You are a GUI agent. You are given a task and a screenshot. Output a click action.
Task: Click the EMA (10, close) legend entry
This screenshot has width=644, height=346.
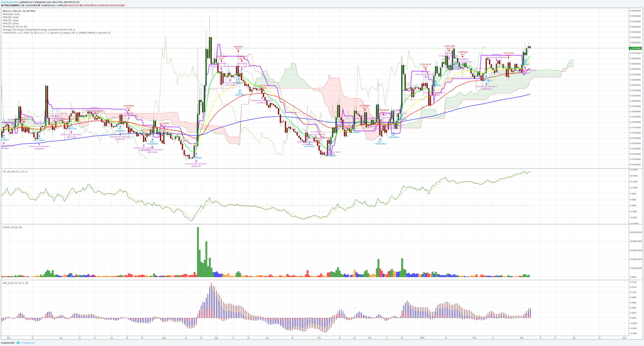(11, 24)
